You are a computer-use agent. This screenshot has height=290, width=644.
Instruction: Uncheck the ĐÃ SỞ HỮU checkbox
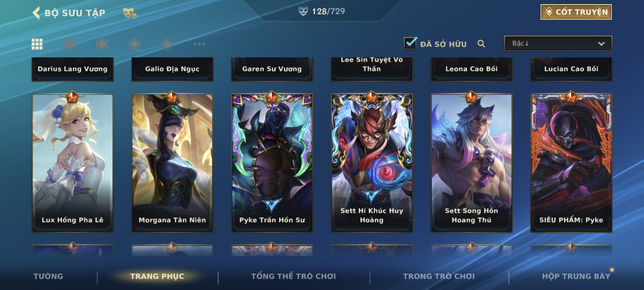click(410, 43)
